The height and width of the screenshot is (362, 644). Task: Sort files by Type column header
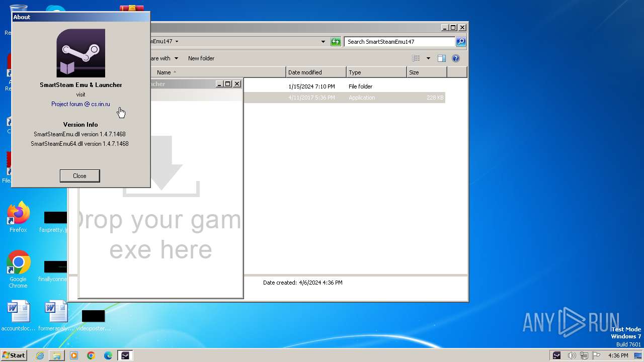point(376,72)
